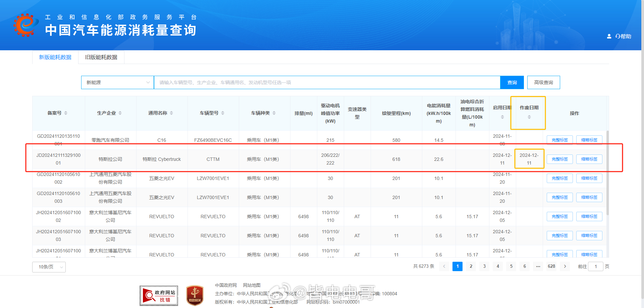
Task: Open 完整标签 for 特斯拉 Cybertruck row
Action: click(x=560, y=159)
